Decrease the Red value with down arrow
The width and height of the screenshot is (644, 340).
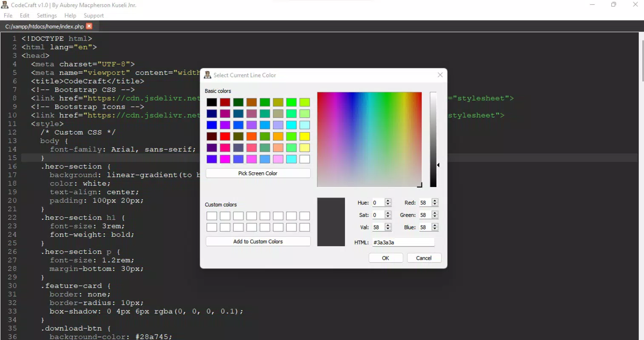(x=435, y=204)
